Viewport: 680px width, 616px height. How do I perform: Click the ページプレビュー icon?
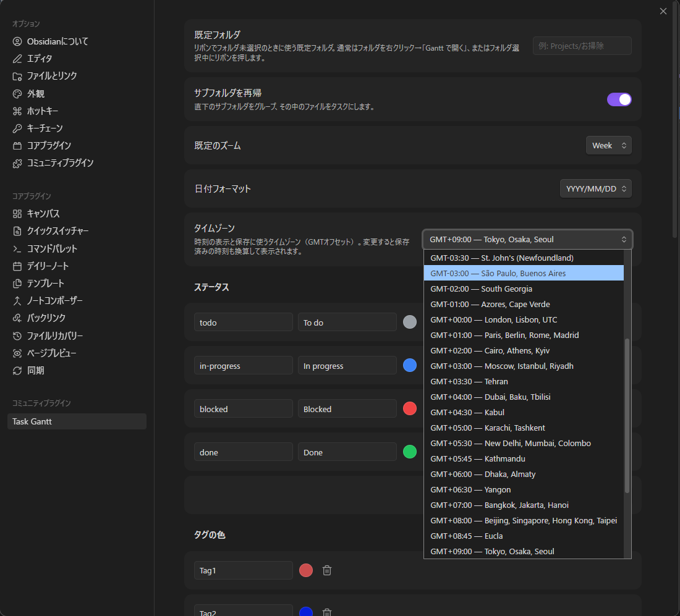[x=17, y=353]
